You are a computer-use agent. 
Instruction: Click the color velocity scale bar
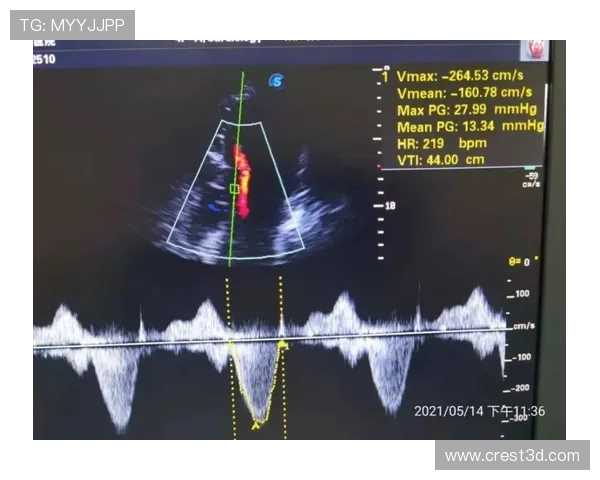pyautogui.click(x=530, y=168)
